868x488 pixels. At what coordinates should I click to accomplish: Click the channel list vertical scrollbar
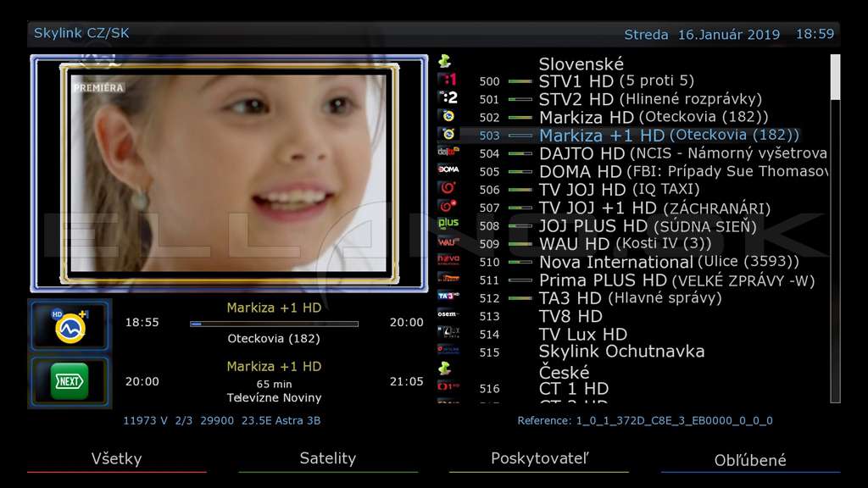835,228
